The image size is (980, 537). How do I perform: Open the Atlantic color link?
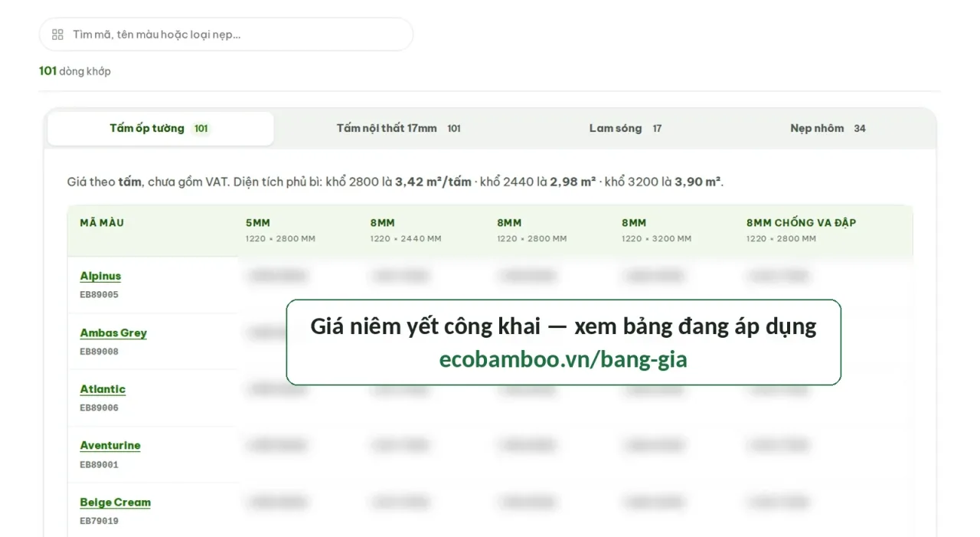click(x=103, y=390)
